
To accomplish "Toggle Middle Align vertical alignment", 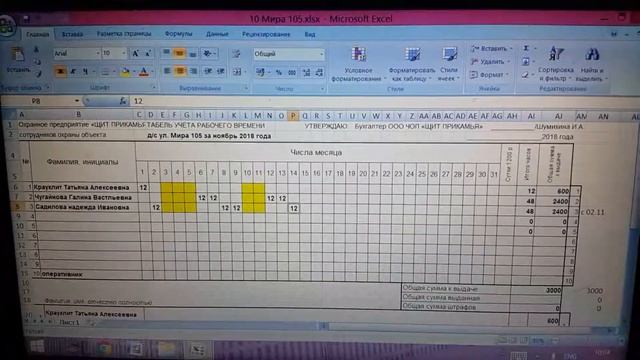I will [179, 53].
